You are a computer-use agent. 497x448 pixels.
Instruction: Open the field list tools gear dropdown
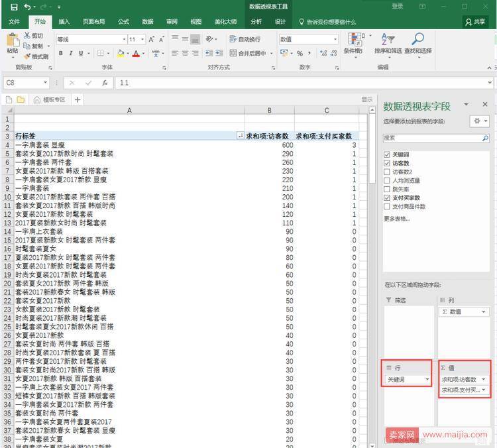[480, 121]
